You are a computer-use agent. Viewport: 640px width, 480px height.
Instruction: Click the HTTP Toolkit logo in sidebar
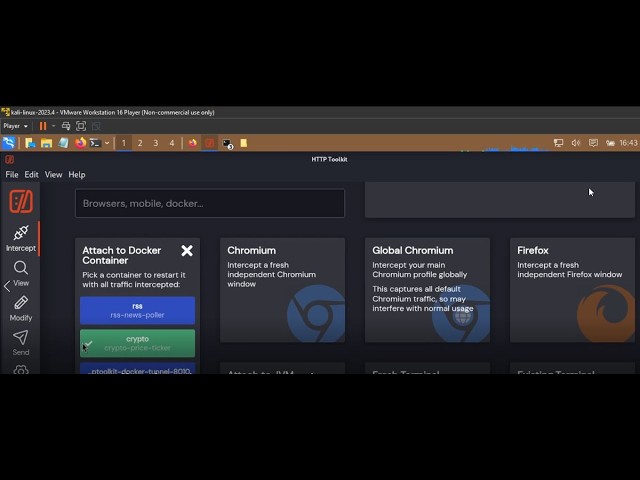point(21,201)
